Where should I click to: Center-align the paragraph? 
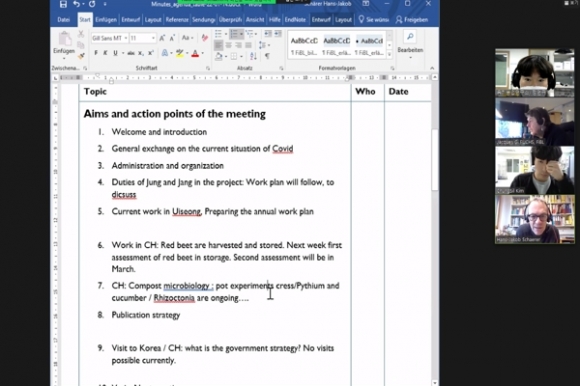229,45
